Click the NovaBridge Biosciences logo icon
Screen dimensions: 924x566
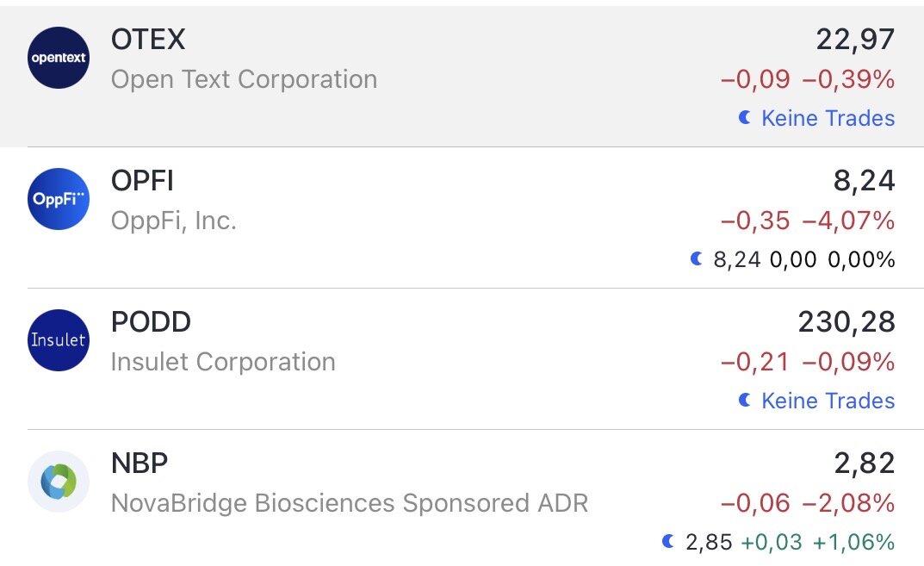(x=59, y=482)
